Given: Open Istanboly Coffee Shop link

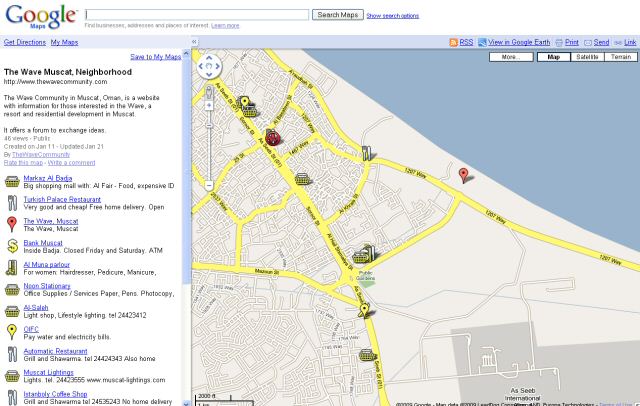Looking at the screenshot, I should point(55,394).
